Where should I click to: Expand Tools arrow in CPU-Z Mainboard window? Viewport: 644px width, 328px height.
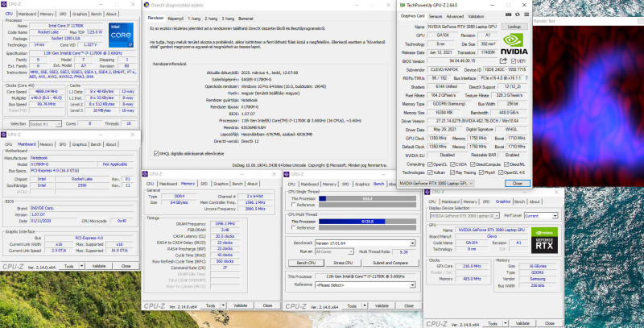point(82,266)
